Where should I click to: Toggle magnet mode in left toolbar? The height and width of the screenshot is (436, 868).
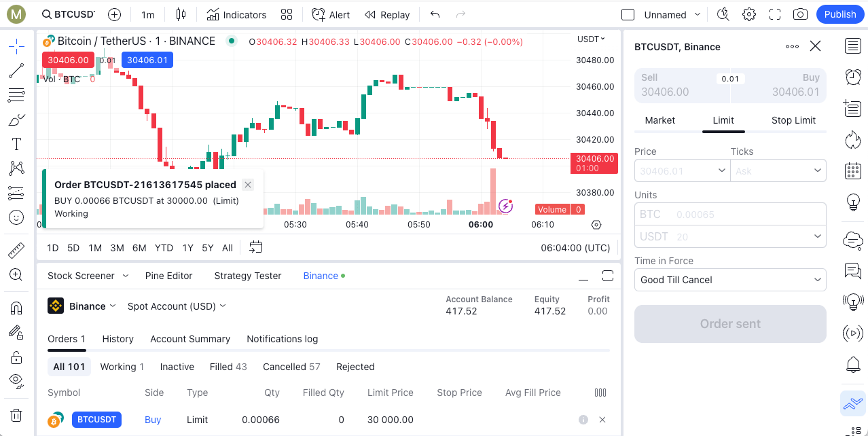(16, 308)
